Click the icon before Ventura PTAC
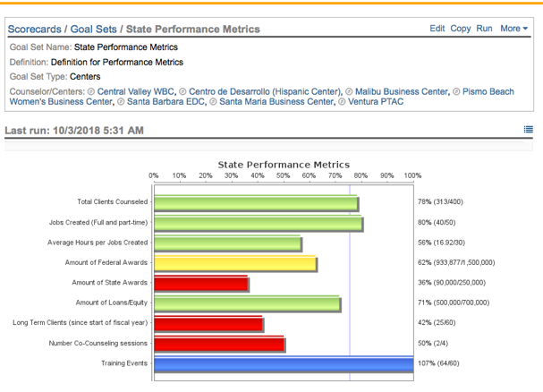Viewport: 543px width, 392px height. 341,102
